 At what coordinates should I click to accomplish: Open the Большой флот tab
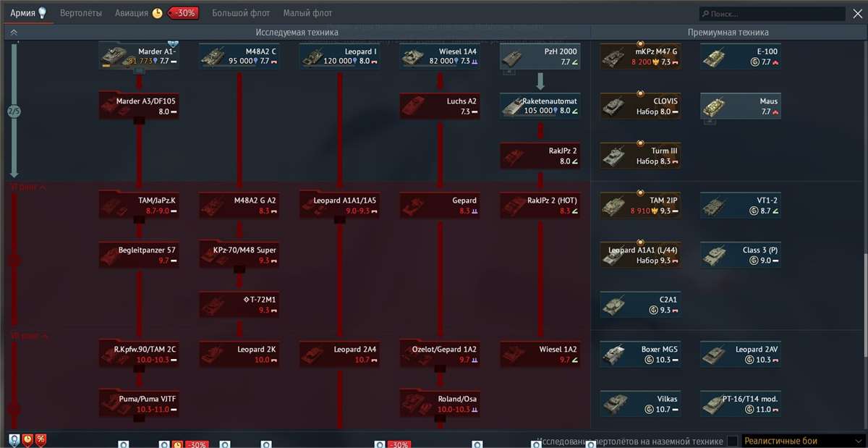pos(239,12)
